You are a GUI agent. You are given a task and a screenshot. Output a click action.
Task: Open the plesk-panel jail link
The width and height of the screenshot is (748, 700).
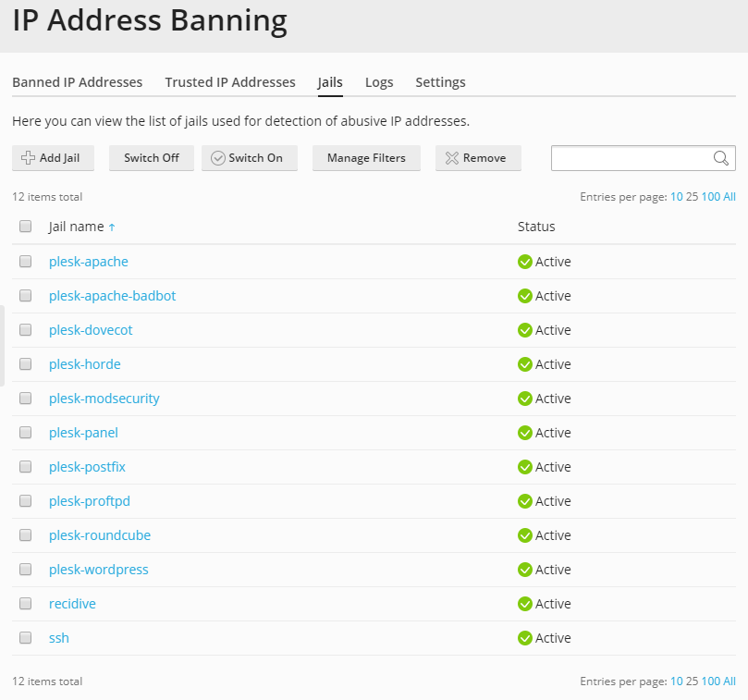click(x=83, y=433)
